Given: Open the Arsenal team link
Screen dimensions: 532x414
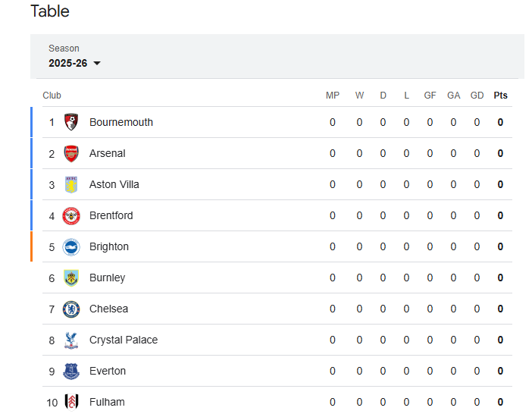Looking at the screenshot, I should point(107,153).
